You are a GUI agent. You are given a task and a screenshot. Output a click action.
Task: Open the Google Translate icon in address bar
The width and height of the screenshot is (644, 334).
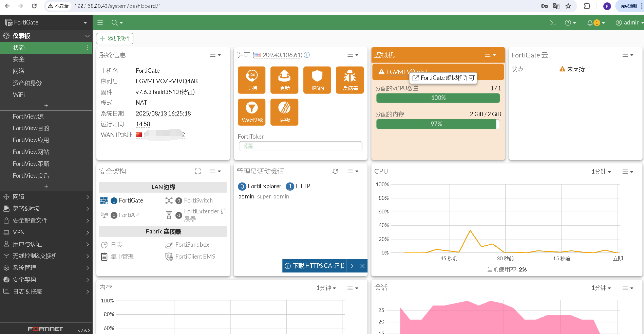[556, 6]
